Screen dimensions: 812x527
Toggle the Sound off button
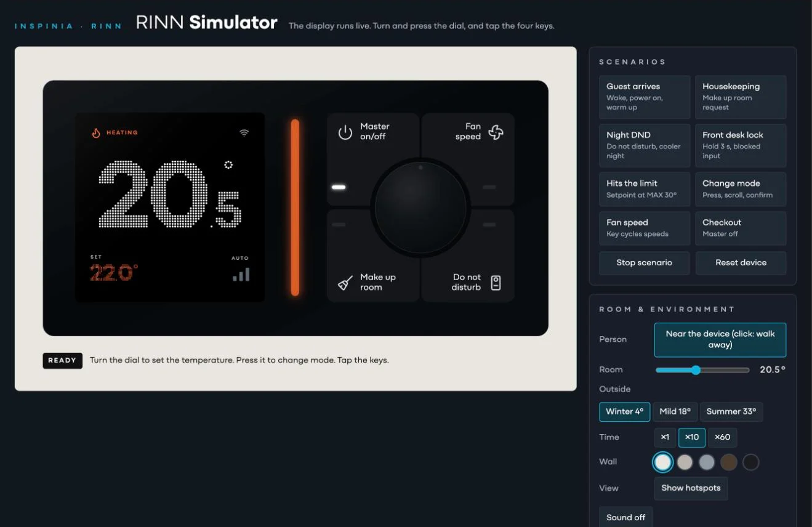pos(626,517)
